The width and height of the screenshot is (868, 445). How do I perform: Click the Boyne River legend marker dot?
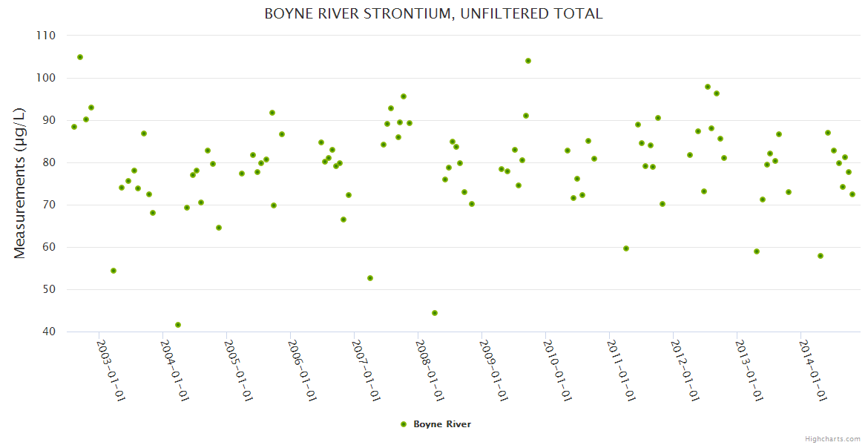coord(404,424)
